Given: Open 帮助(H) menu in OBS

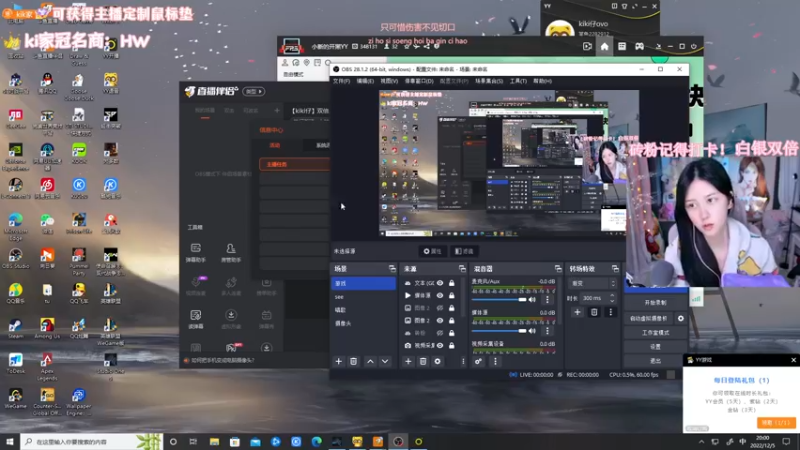Looking at the screenshot, I should tap(542, 81).
